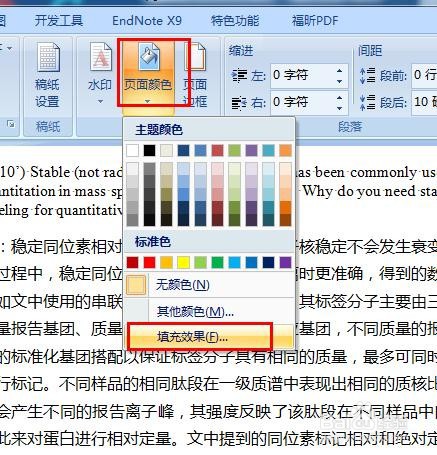Open the 页面边框 page border dialog
The image size is (437, 455).
click(x=195, y=75)
